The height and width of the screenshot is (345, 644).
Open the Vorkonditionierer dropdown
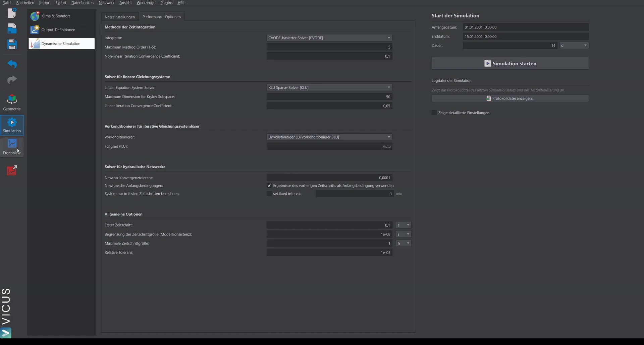329,137
